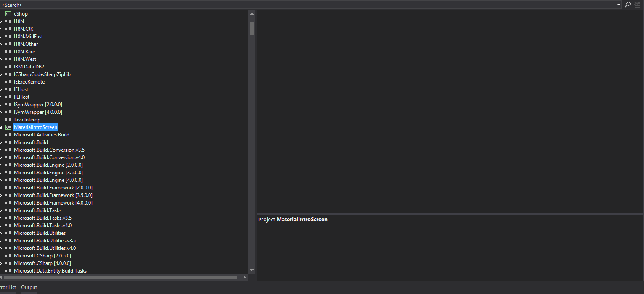Collapse the MaterialIntroScreen project node
Image resolution: width=644 pixels, height=294 pixels.
(x=1, y=127)
